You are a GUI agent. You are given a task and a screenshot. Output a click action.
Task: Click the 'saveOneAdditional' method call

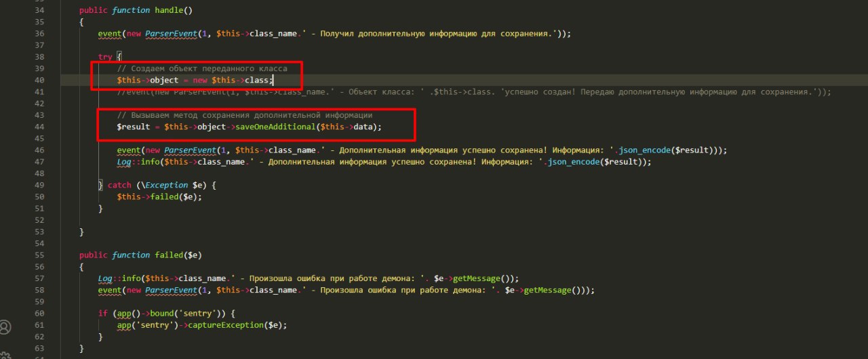[276, 127]
